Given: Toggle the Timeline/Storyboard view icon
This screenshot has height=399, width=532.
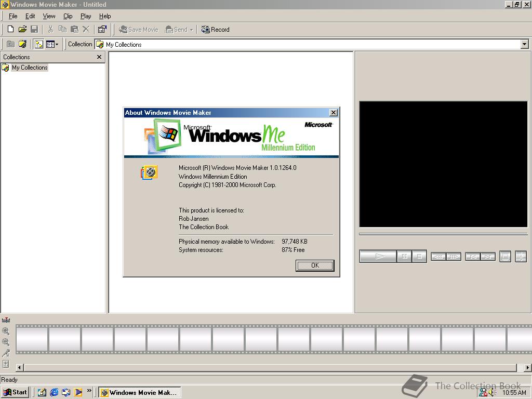Looking at the screenshot, I should (x=6, y=320).
